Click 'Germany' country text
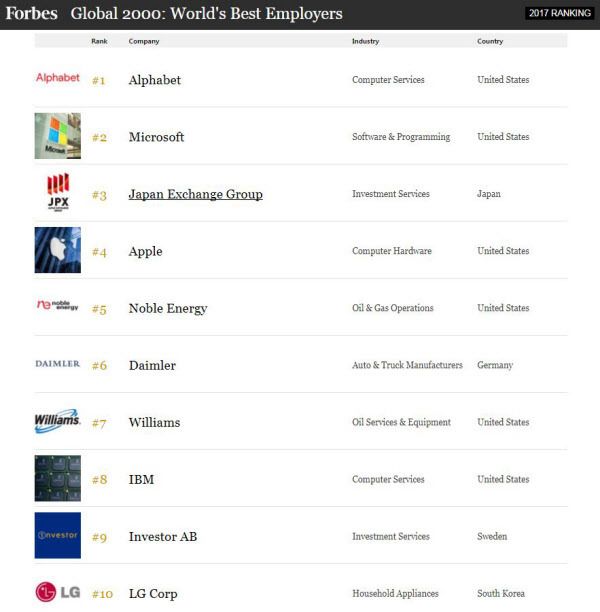This screenshot has width=600, height=612. [495, 365]
